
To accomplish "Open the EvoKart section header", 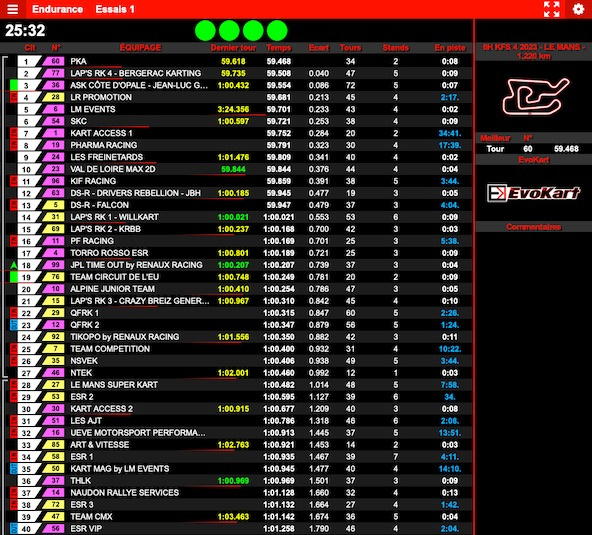I will click(x=533, y=160).
